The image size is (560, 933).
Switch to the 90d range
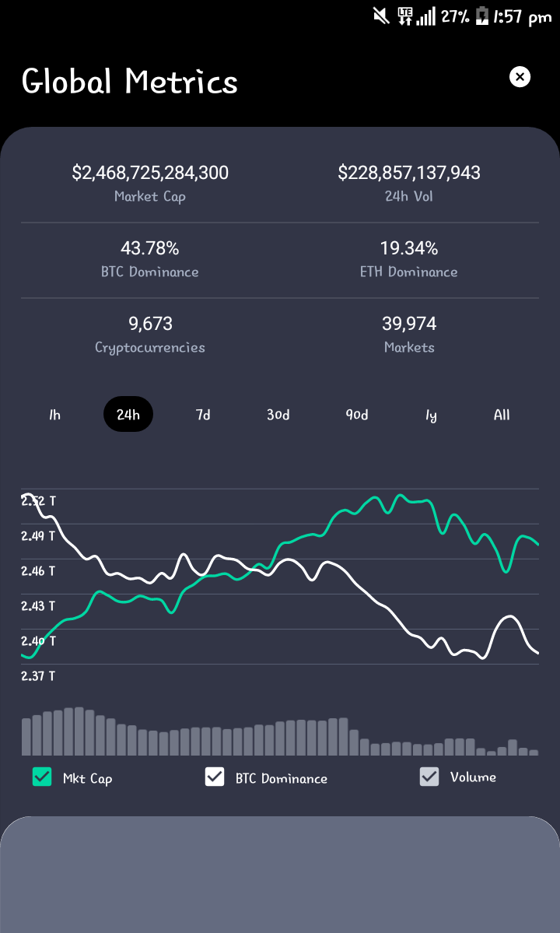point(357,414)
